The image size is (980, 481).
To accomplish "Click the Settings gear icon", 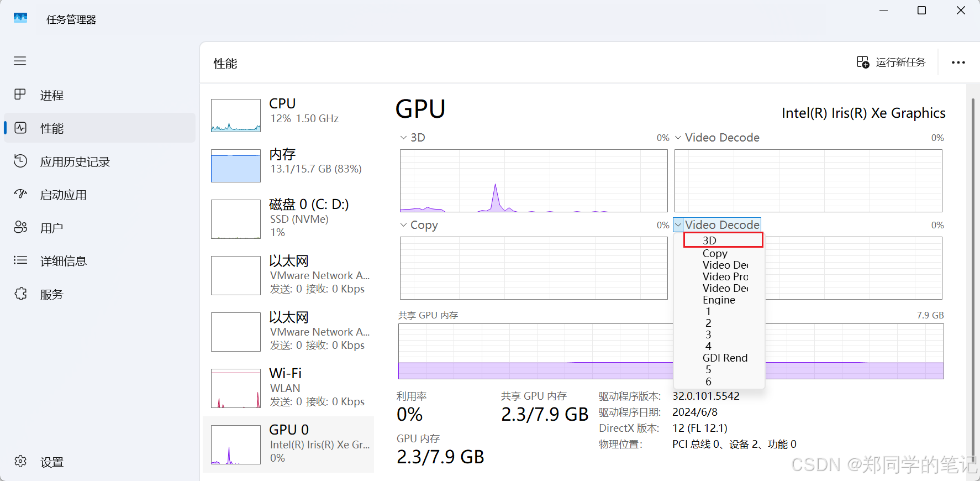I will (20, 461).
